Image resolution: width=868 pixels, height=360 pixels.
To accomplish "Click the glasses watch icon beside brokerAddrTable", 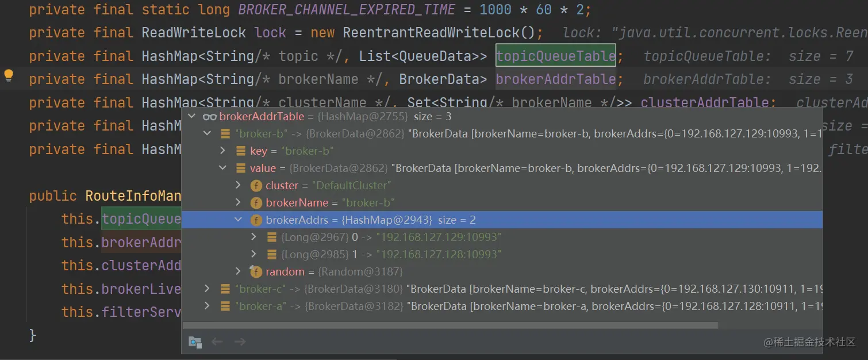I will (210, 117).
